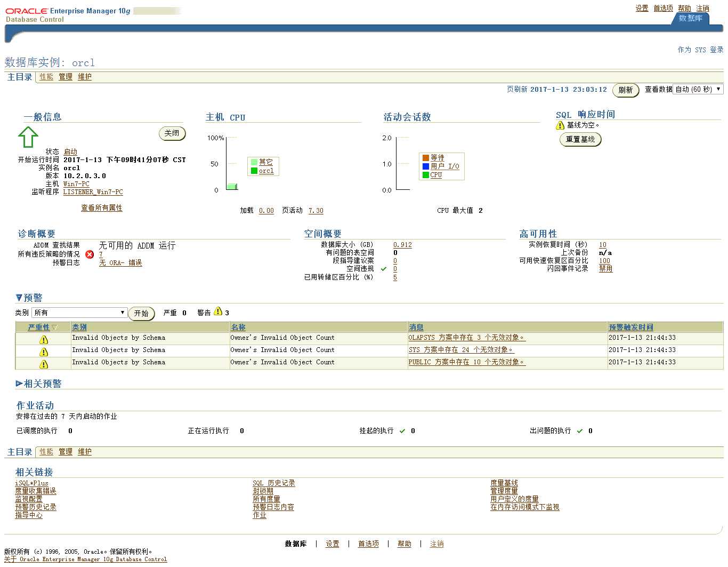
Task: Click the orcl green legend swatch
Action: click(x=254, y=171)
